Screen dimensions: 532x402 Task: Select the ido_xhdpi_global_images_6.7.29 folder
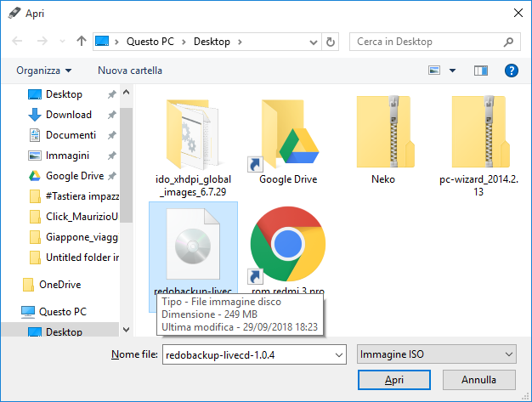coord(193,148)
